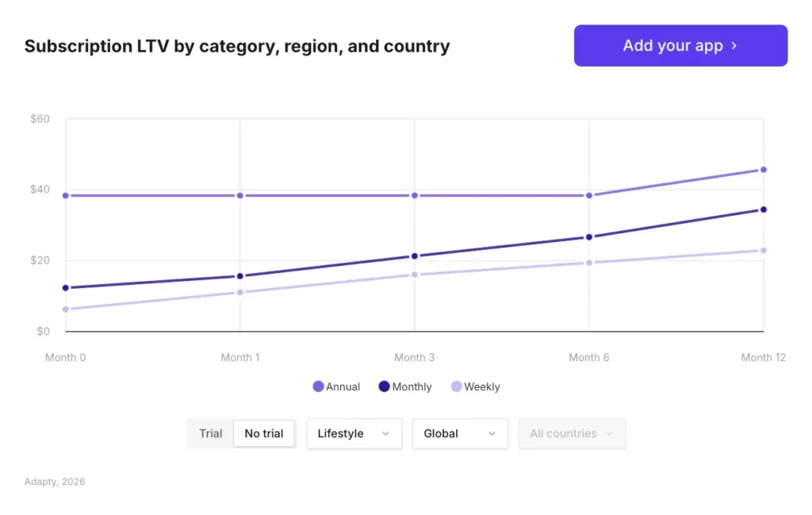Switch to the Trial option

[210, 433]
